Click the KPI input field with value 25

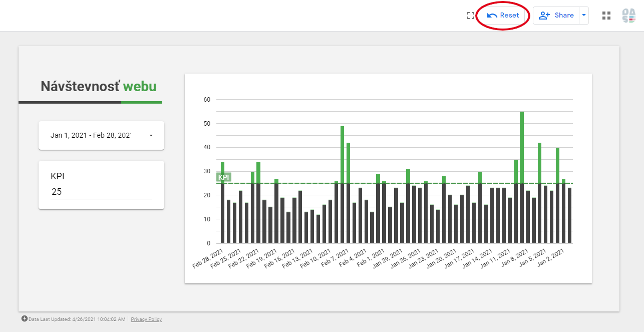[101, 192]
